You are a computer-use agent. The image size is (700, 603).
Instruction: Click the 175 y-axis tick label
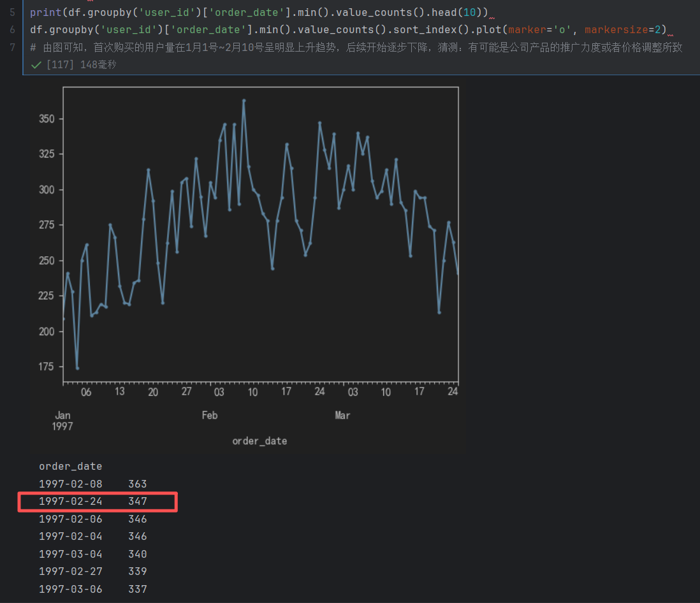tap(46, 367)
